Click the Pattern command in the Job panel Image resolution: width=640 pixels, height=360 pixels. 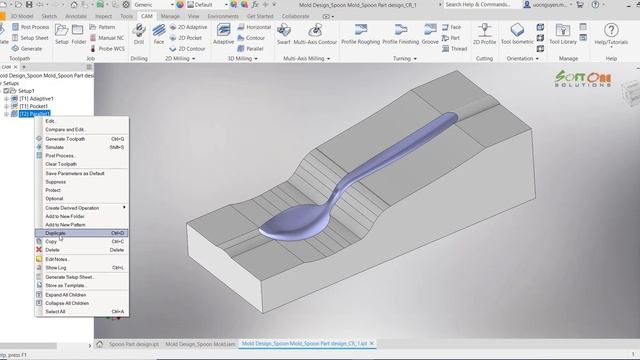[102, 27]
